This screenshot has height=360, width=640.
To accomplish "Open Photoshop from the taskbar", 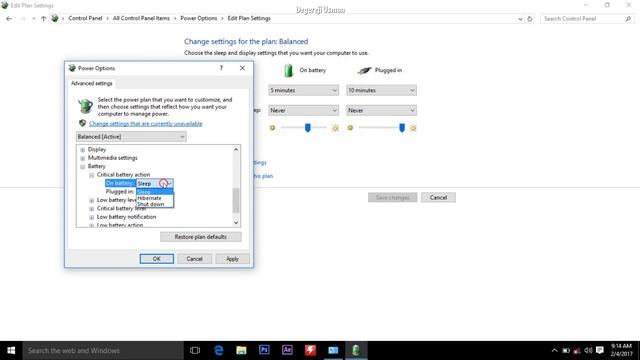I will pos(264,350).
